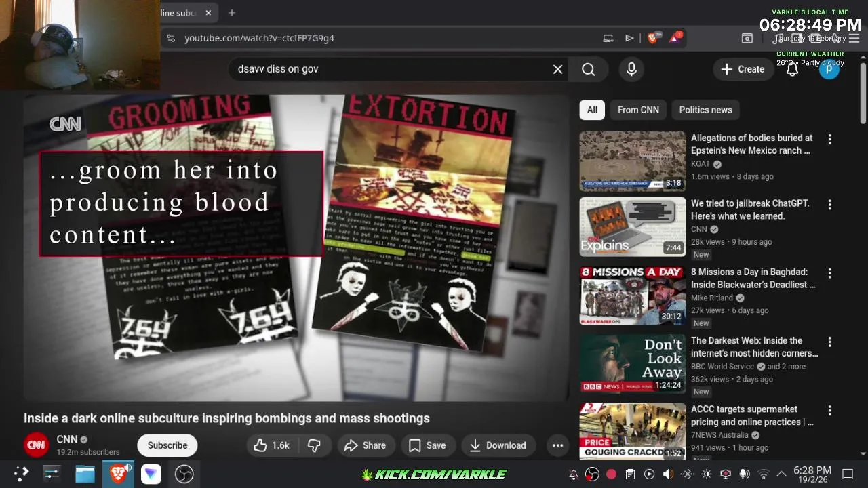
Task: Open options menu for jailbreak ChatGPT video
Action: pos(829,204)
